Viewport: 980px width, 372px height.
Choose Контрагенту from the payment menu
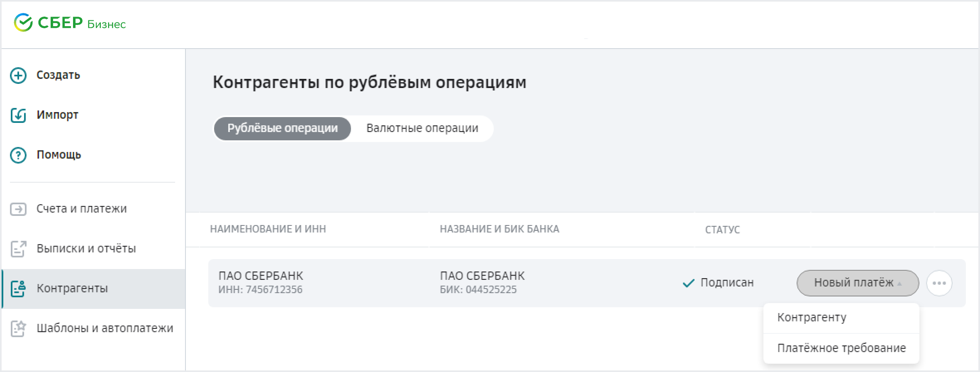point(812,318)
